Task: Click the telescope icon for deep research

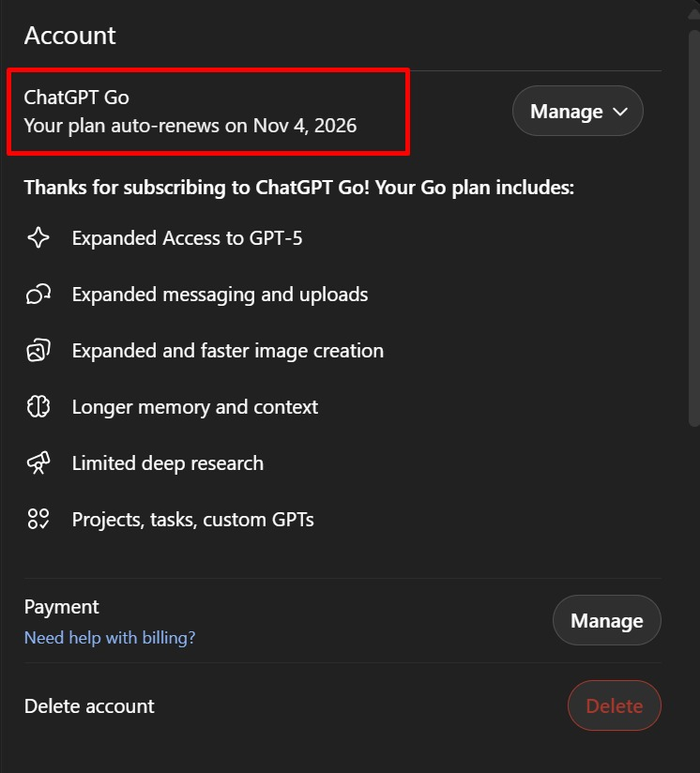Action: pos(38,462)
